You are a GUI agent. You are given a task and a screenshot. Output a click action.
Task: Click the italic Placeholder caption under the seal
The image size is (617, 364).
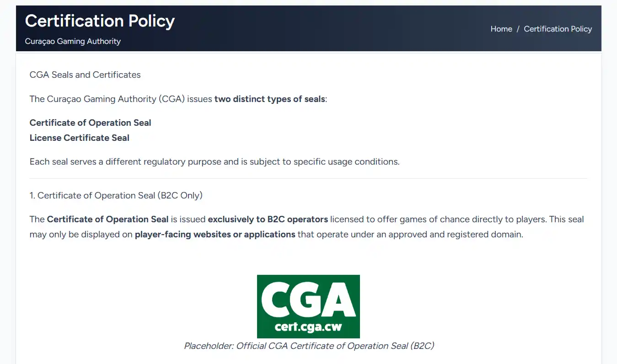point(309,346)
